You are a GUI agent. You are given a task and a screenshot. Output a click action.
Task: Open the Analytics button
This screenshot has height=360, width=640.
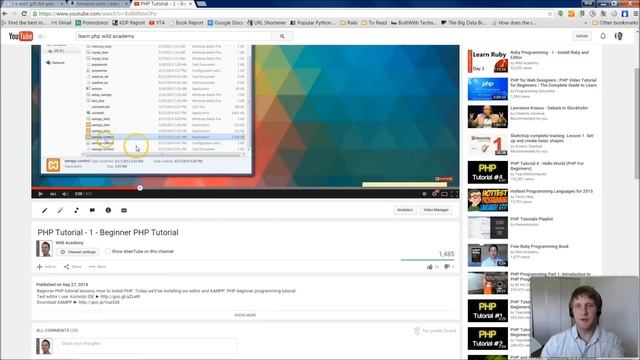405,210
